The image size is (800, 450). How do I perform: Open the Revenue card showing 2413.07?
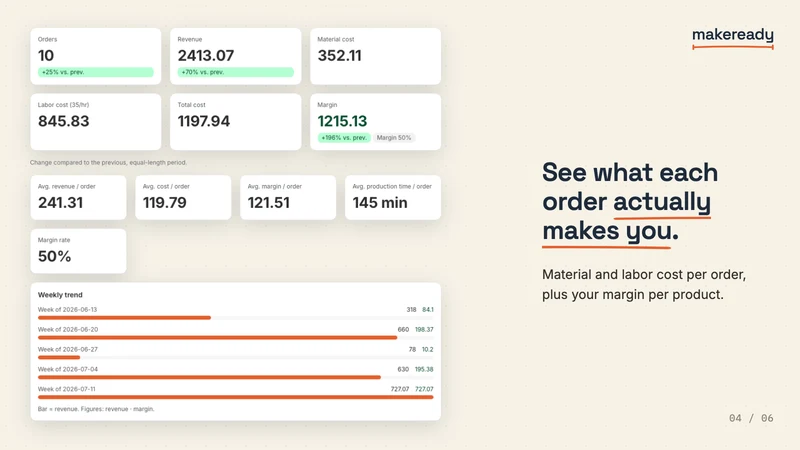(x=235, y=56)
